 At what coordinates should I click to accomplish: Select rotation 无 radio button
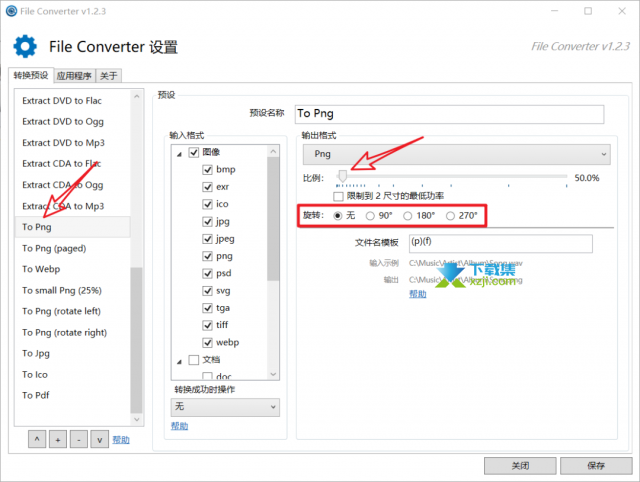tap(338, 215)
